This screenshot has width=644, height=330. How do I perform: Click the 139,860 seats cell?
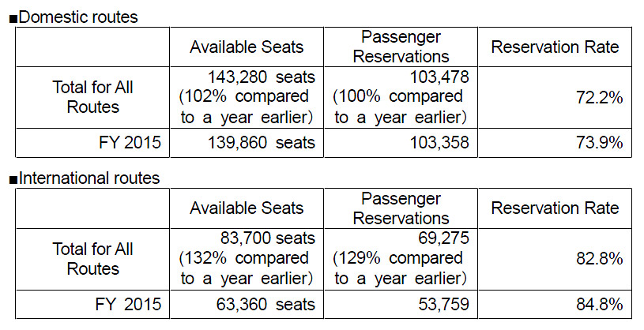click(247, 143)
